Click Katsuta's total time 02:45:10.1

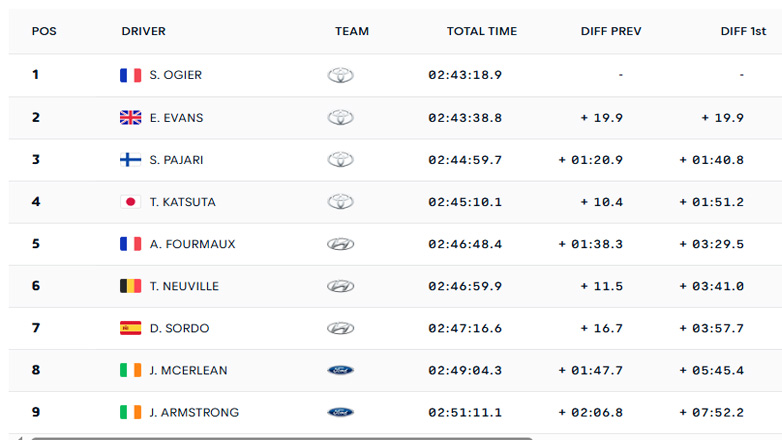pos(465,202)
